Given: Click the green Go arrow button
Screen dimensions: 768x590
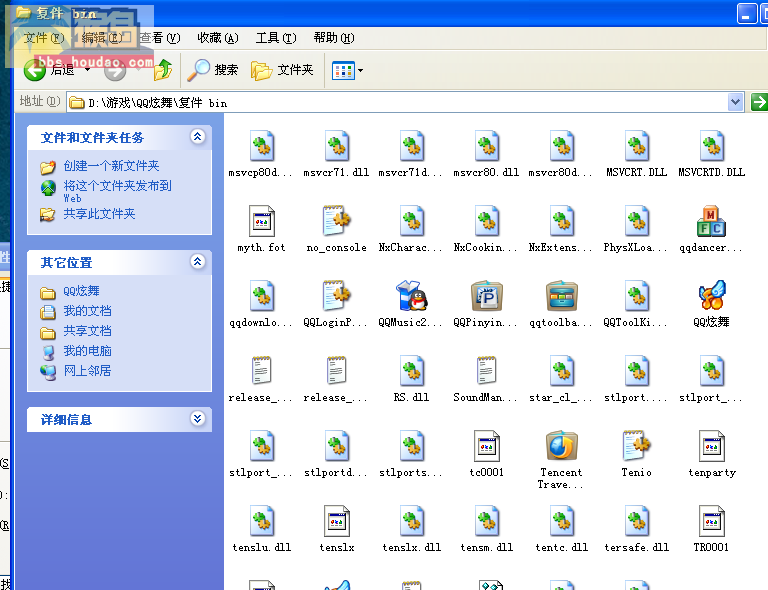Looking at the screenshot, I should (x=759, y=102).
